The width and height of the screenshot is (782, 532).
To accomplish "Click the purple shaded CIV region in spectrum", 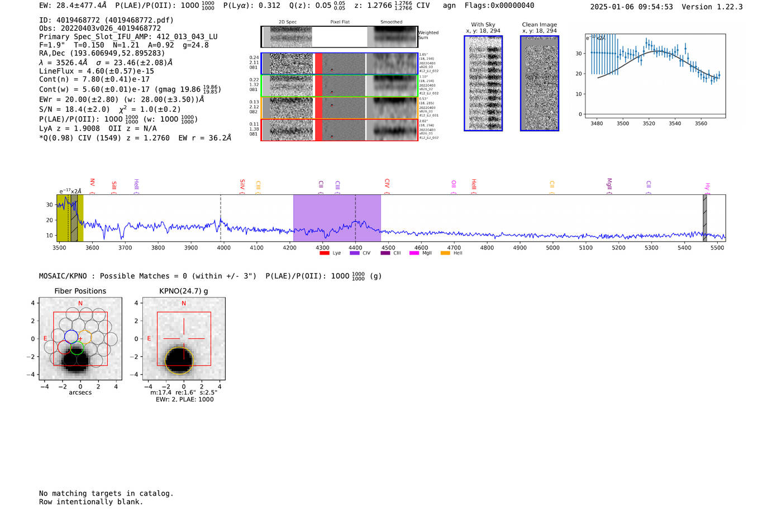I will click(x=337, y=218).
